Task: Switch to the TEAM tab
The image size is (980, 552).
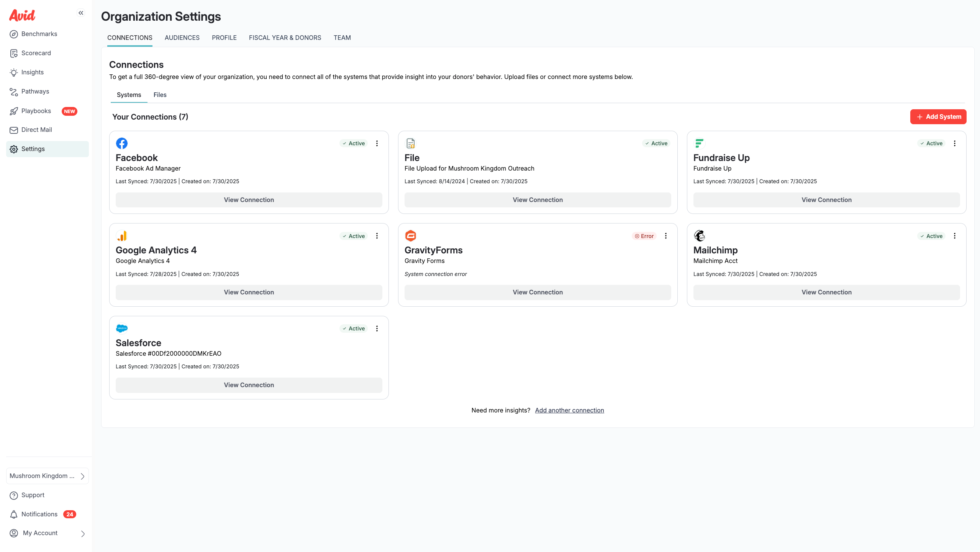Action: (x=342, y=38)
